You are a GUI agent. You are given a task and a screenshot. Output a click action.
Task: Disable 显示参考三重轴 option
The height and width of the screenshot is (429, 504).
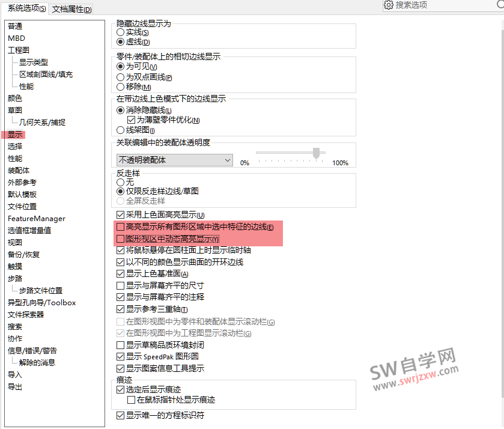(x=120, y=308)
